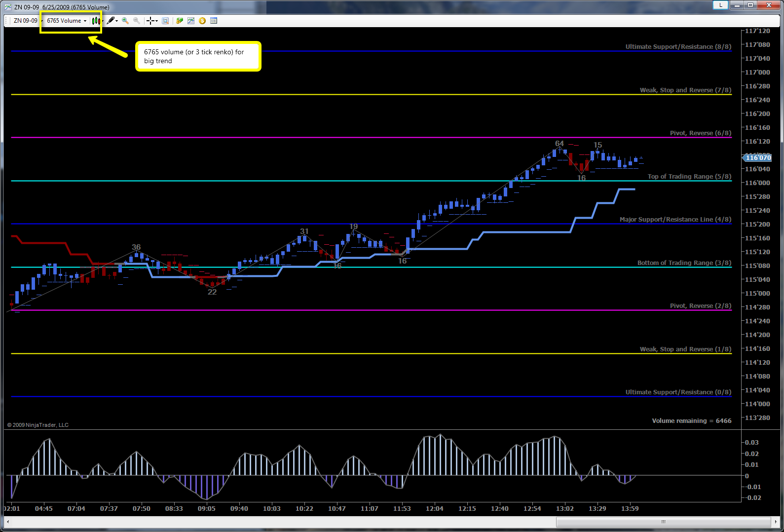Click the data box table icon
784x532 pixels.
tap(214, 21)
